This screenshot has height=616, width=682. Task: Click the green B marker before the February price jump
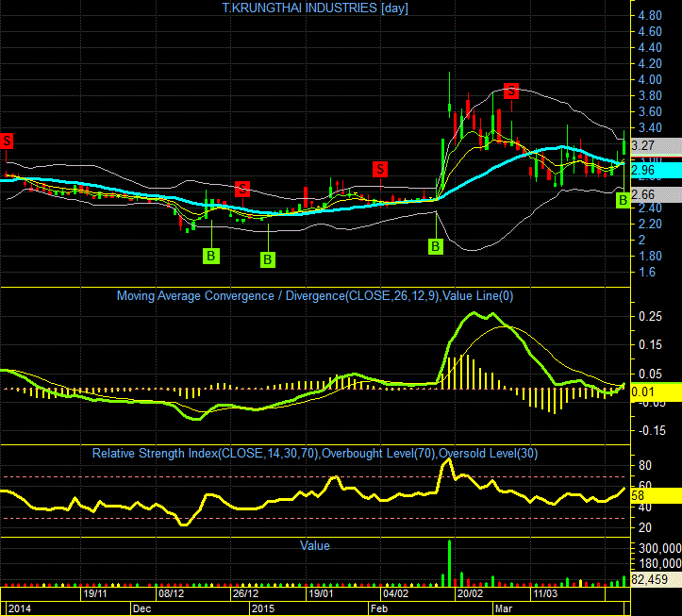click(x=435, y=246)
